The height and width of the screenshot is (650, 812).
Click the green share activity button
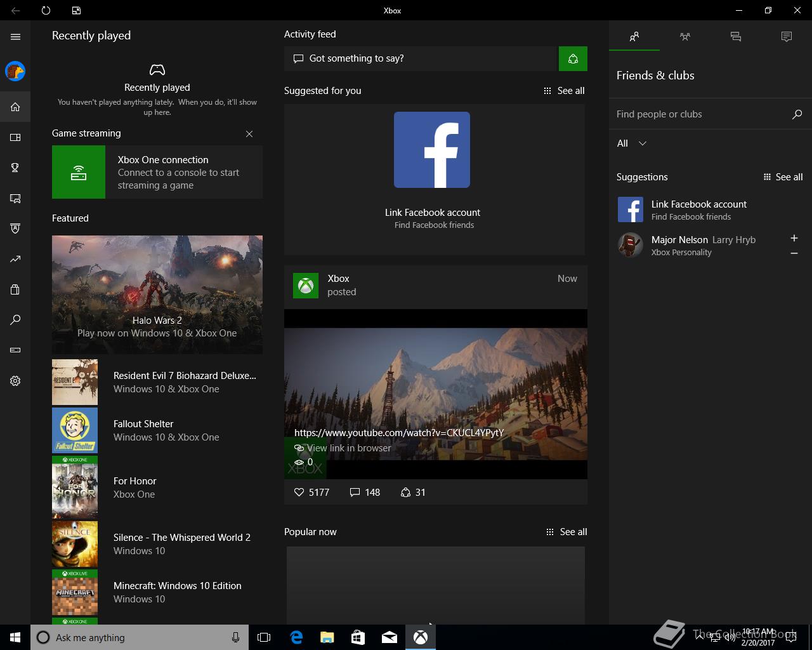[x=573, y=58]
